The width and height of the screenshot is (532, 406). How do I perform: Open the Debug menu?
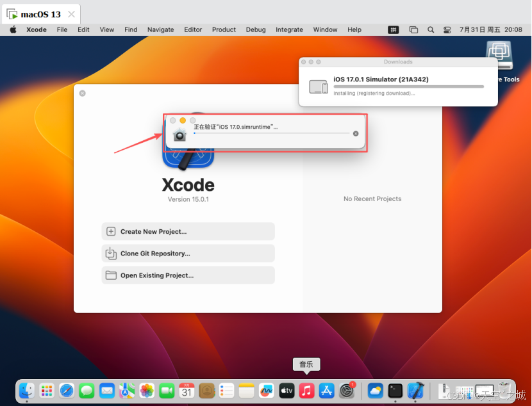(x=256, y=29)
